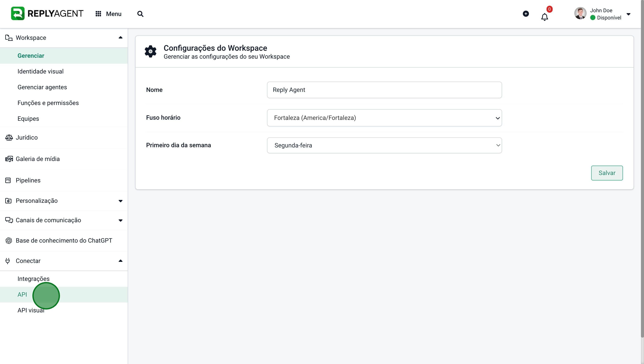Collapse the Workspace section arrow
Screen dimensions: 644x364
click(x=120, y=37)
